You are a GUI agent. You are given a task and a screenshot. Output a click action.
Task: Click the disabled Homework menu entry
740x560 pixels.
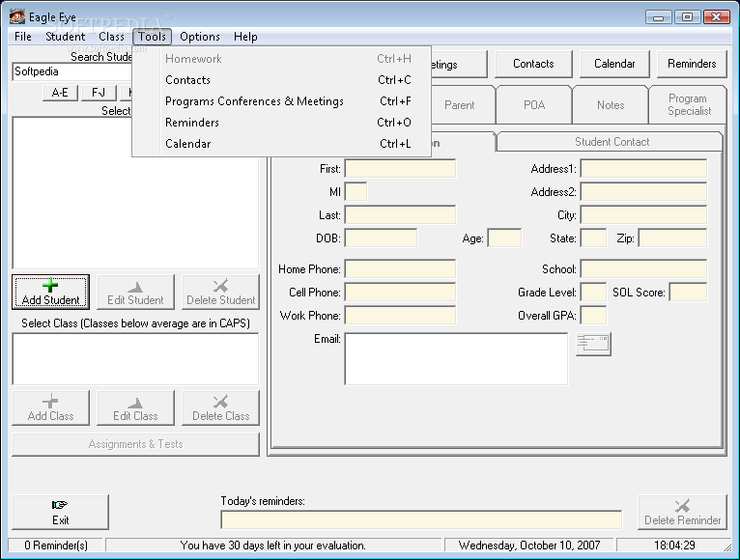click(x=282, y=59)
